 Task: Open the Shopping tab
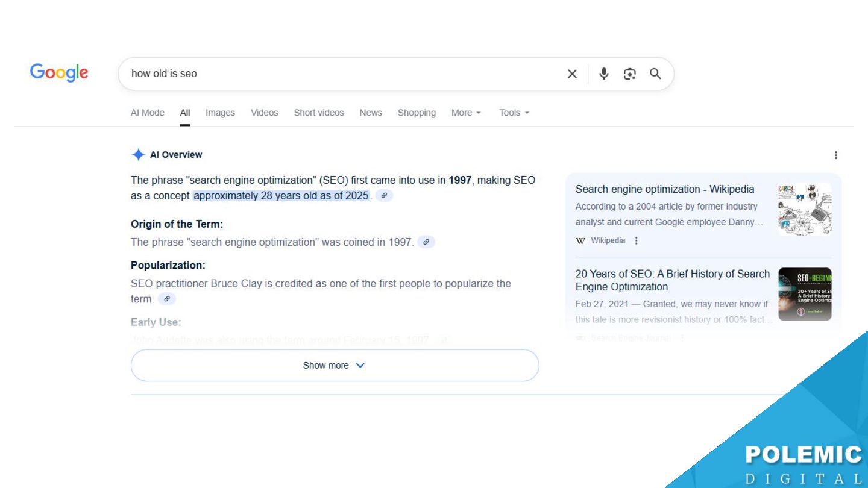tap(417, 113)
